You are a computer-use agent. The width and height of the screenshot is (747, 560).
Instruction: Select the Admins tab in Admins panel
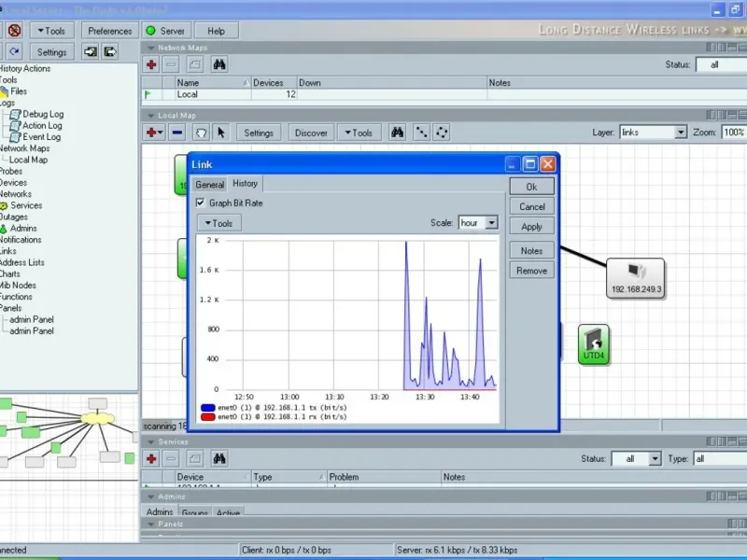(x=160, y=511)
